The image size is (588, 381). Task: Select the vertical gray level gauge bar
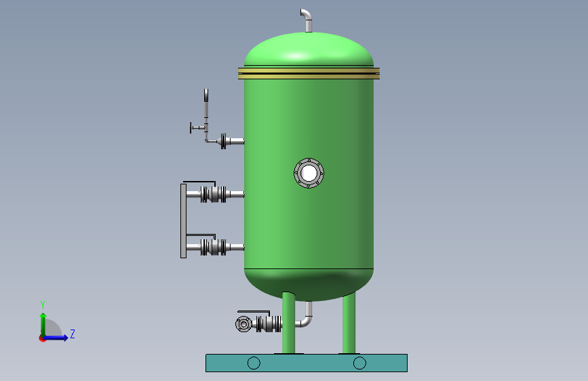(x=183, y=221)
